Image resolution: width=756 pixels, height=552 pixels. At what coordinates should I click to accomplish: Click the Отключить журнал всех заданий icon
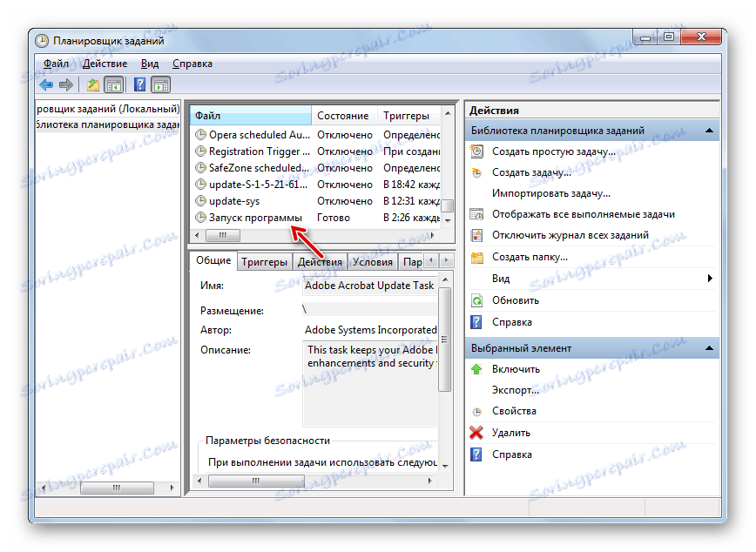click(x=476, y=235)
